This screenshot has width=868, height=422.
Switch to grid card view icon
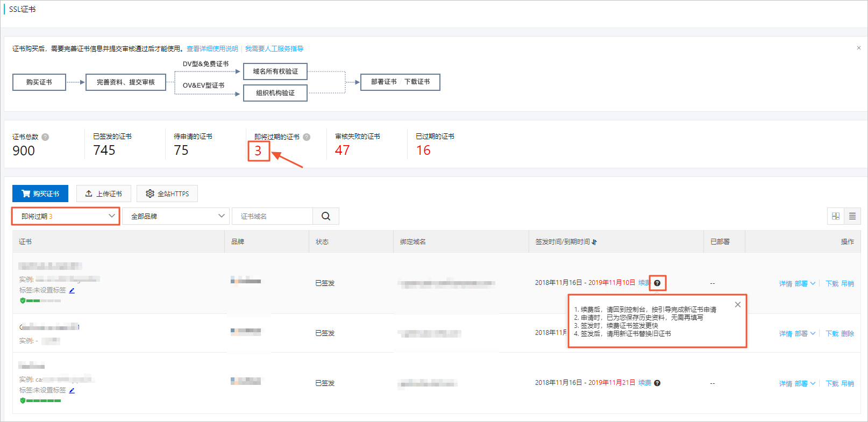point(836,216)
